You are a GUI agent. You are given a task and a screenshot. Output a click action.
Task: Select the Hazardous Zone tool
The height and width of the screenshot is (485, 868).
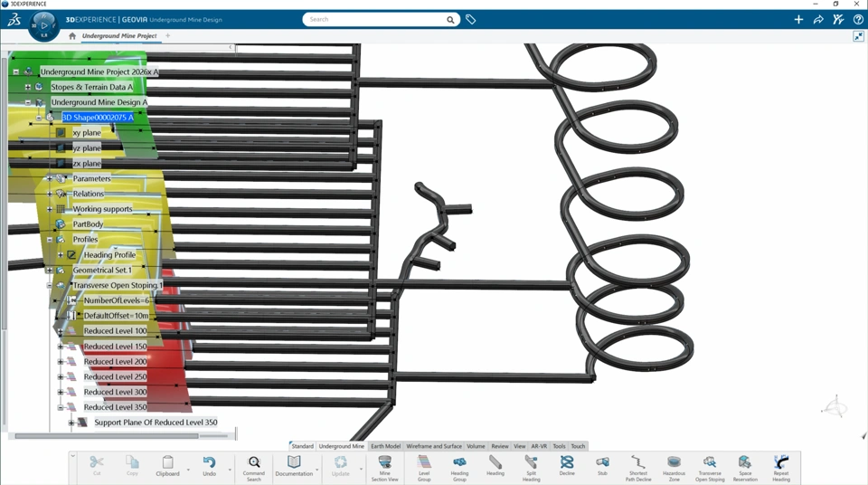click(x=674, y=462)
